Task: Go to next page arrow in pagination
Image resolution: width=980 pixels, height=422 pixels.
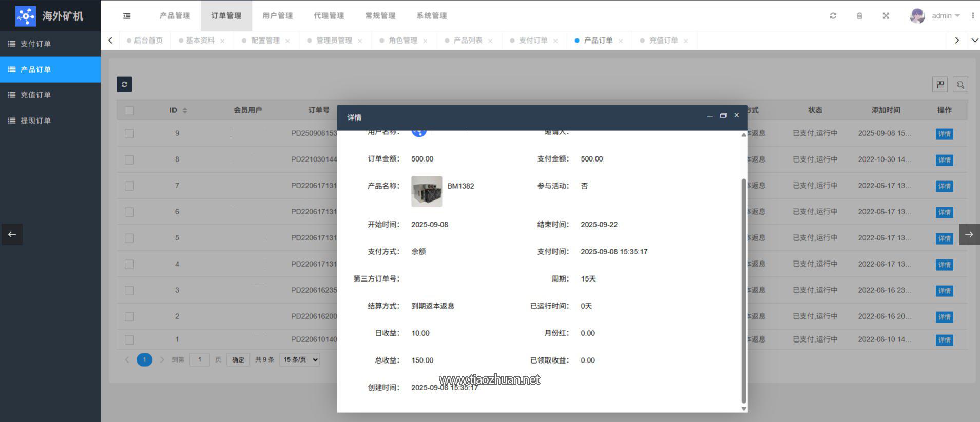Action: pyautogui.click(x=162, y=359)
